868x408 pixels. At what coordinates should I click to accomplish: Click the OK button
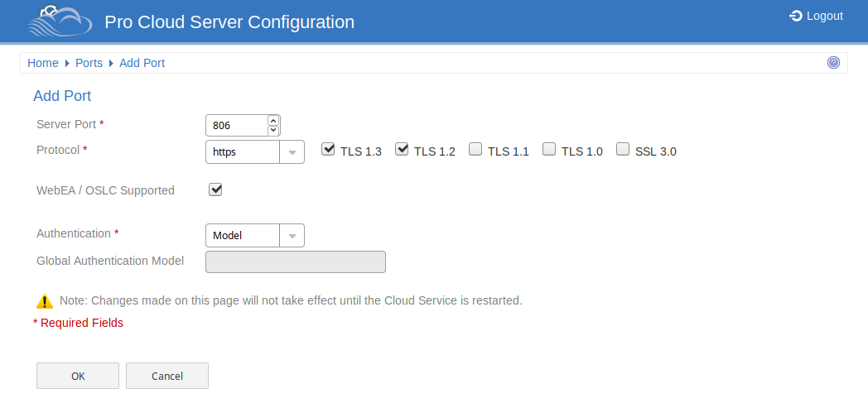tap(78, 376)
